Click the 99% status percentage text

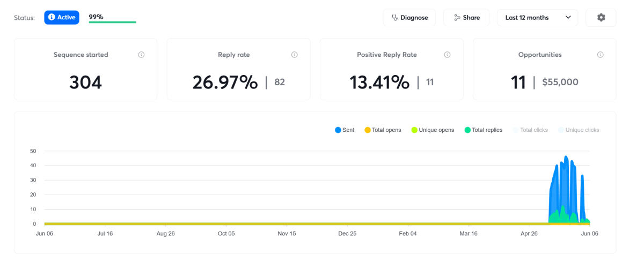click(x=96, y=17)
